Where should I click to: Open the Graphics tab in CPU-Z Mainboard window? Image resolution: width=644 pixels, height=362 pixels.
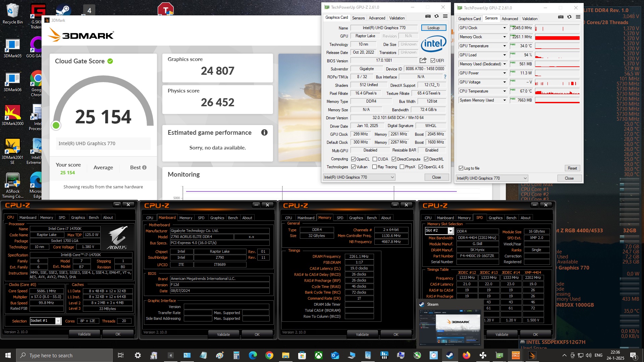tap(217, 218)
